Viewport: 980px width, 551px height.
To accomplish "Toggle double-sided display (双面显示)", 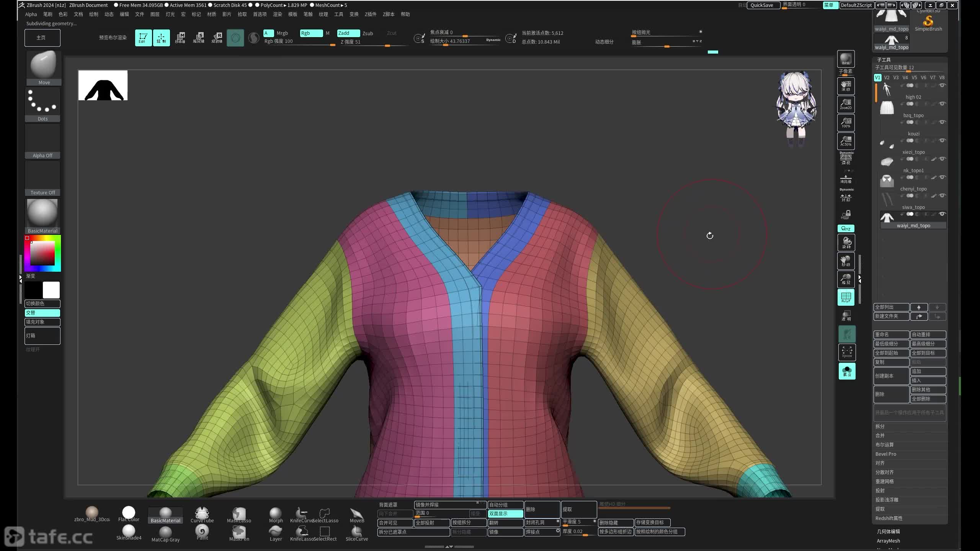I will pos(505,514).
